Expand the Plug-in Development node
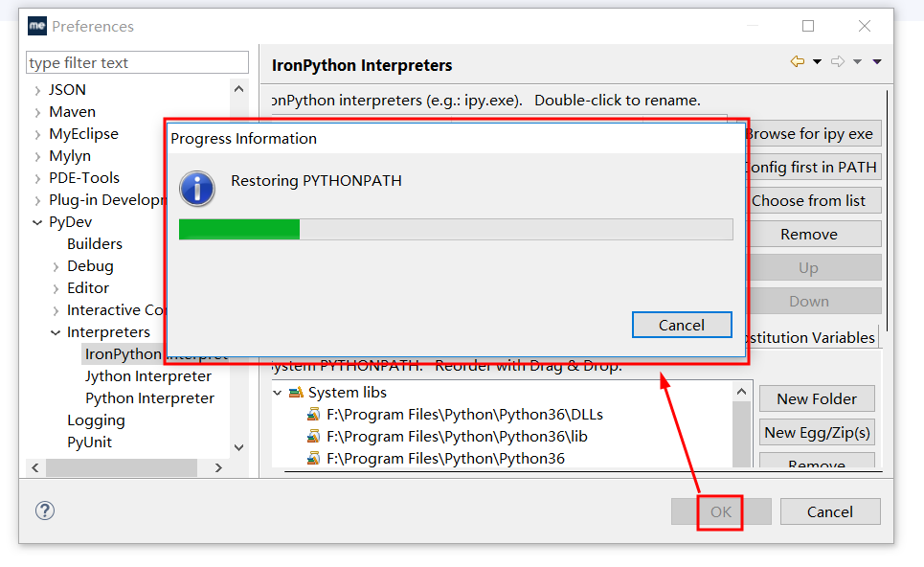 [37, 200]
